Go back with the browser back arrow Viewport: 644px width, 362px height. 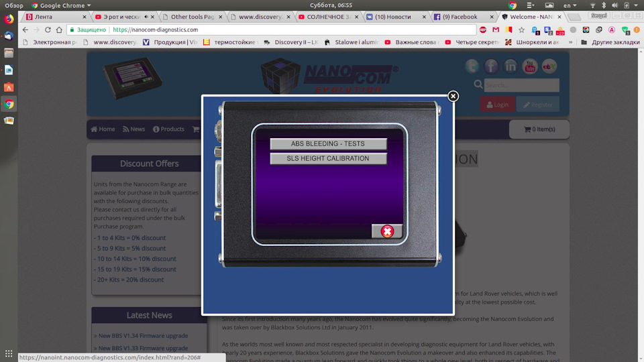[x=25, y=29]
